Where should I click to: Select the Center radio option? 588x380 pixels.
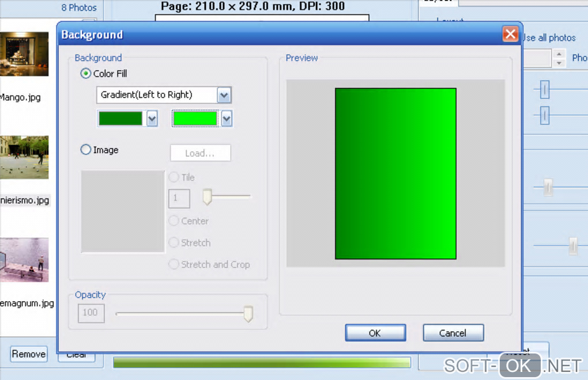click(174, 221)
